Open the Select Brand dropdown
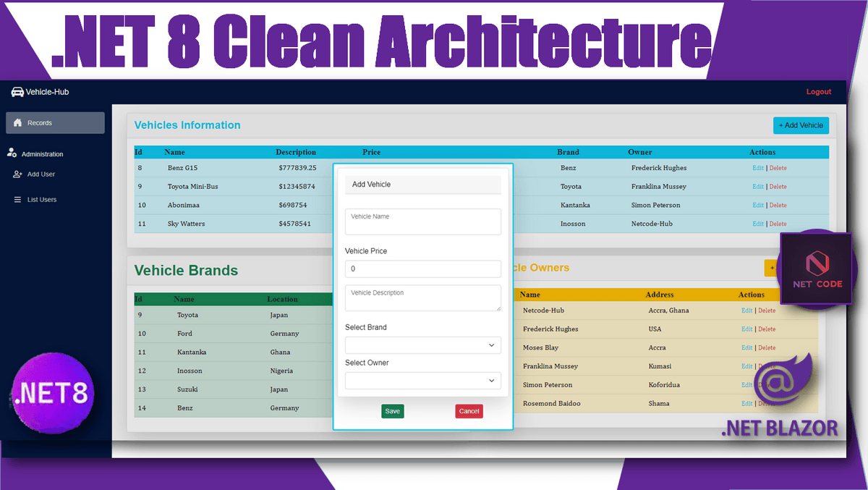Viewport: 868px width, 490px height. pyautogui.click(x=423, y=345)
